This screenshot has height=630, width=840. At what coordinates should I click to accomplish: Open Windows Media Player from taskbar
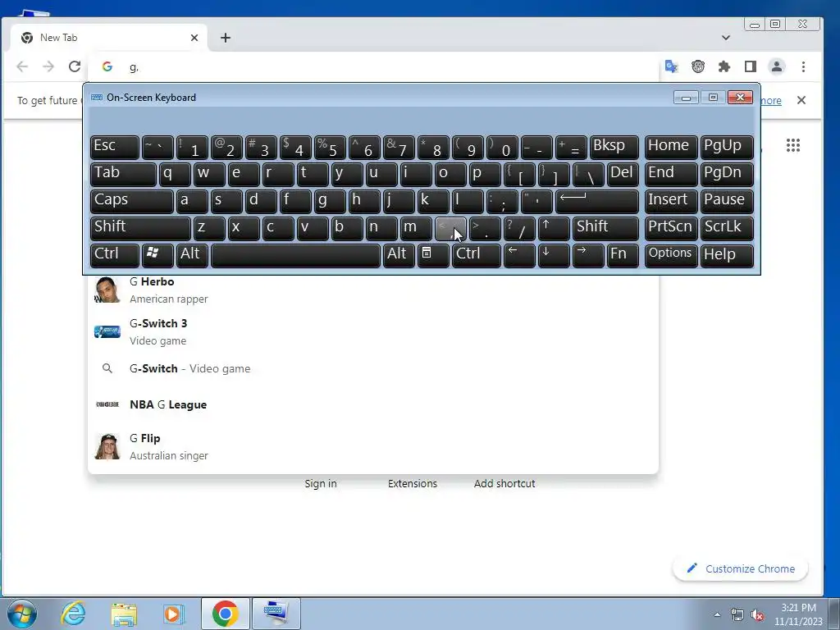pos(174,614)
